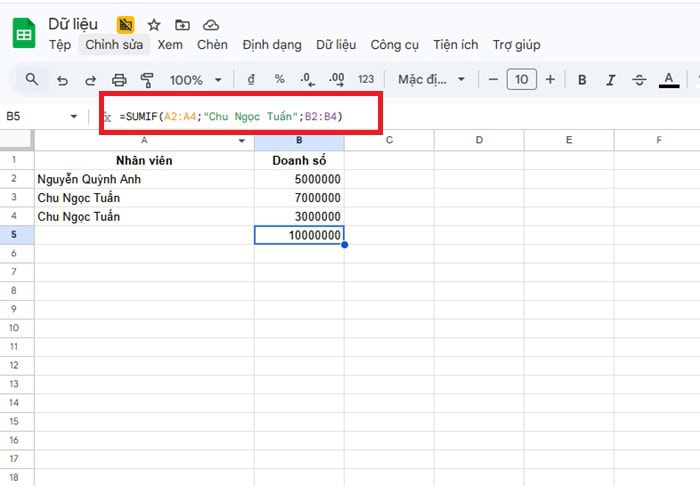
Task: Open the text color picker
Action: tap(669, 79)
